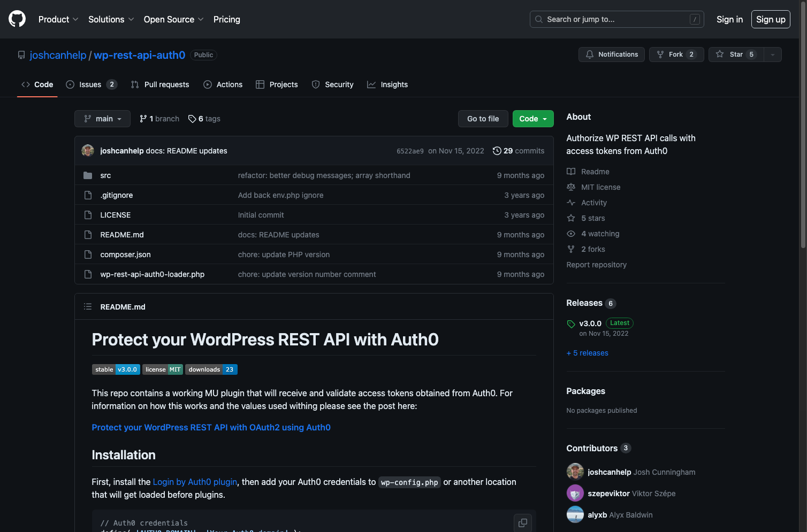The width and height of the screenshot is (807, 532).
Task: Expand the green Code dropdown
Action: coord(533,119)
